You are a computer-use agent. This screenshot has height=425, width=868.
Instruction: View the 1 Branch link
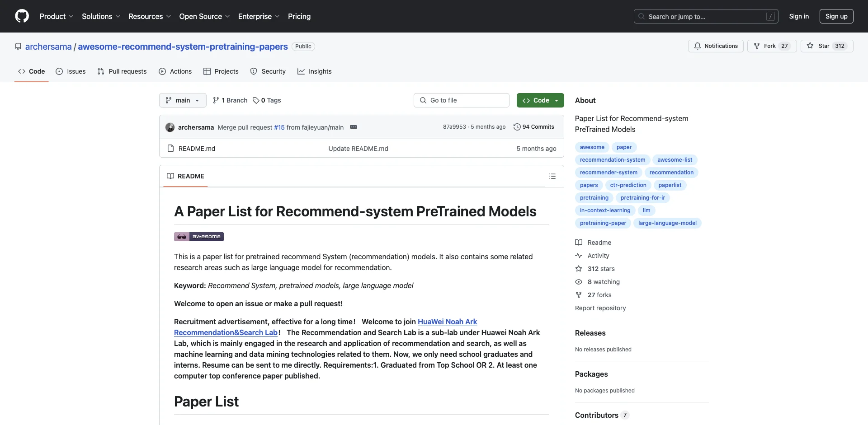tap(230, 100)
